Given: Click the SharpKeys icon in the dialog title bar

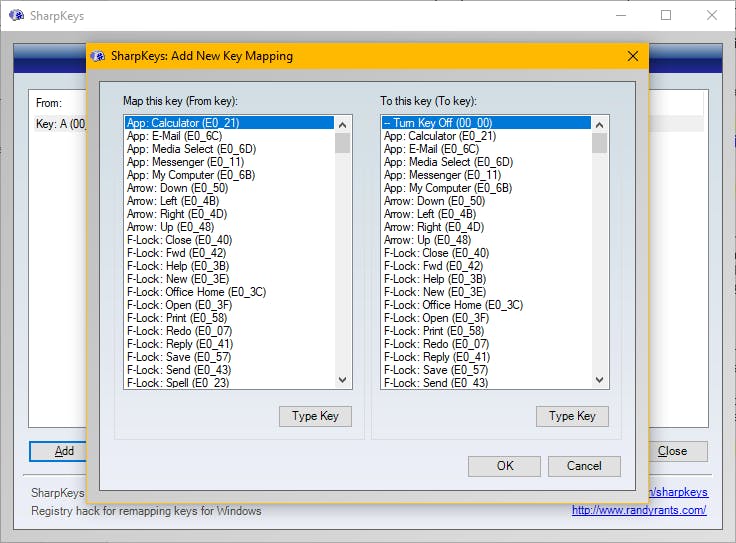Looking at the screenshot, I should (98, 56).
